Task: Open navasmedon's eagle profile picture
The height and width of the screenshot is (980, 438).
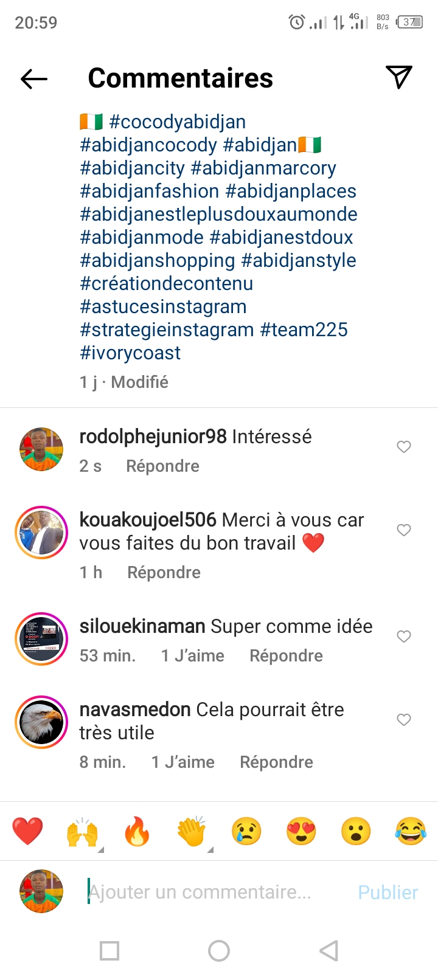Action: click(x=41, y=722)
